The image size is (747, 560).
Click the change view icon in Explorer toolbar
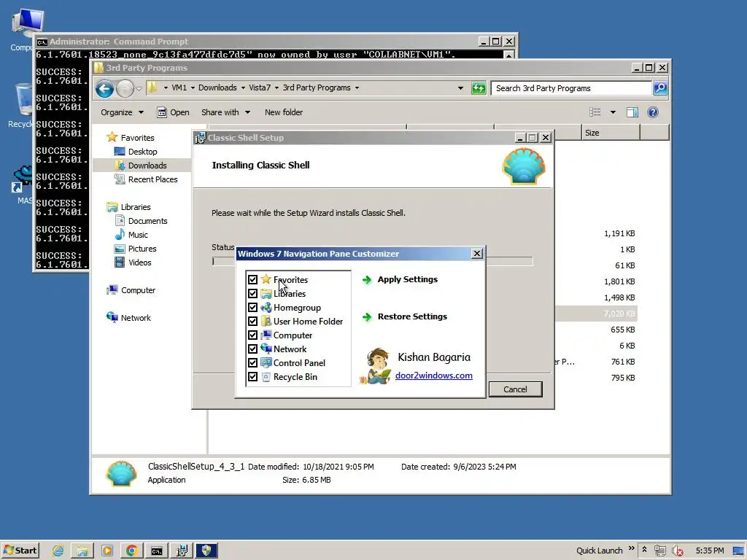[595, 112]
